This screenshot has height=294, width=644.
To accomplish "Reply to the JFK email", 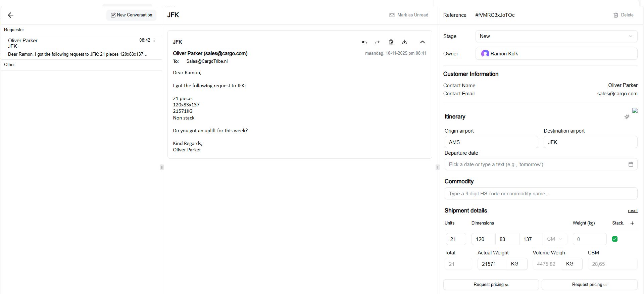I will [x=364, y=42].
